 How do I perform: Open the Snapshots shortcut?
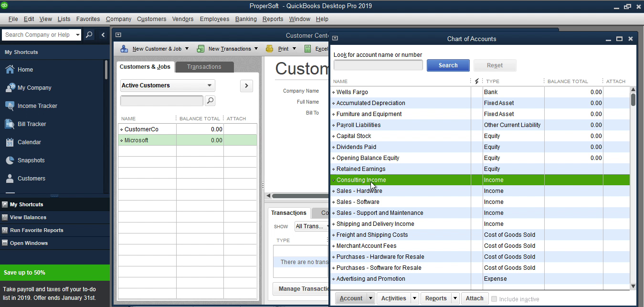31,160
